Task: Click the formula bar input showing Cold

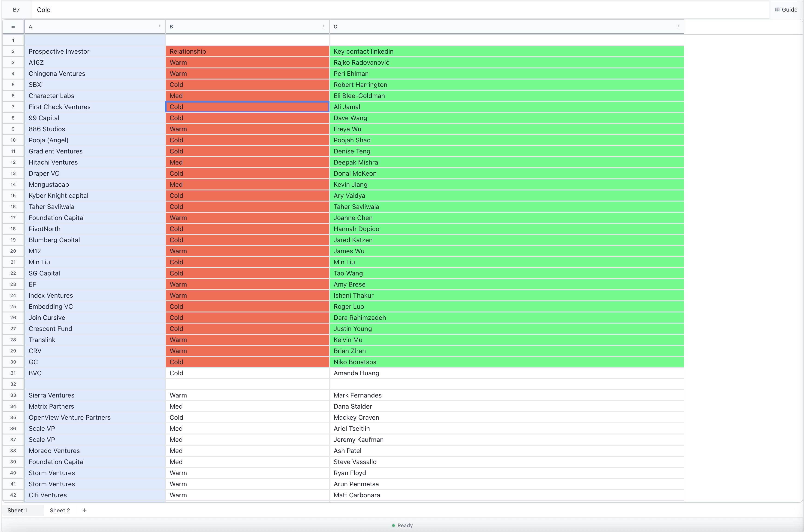Action: click(400, 9)
